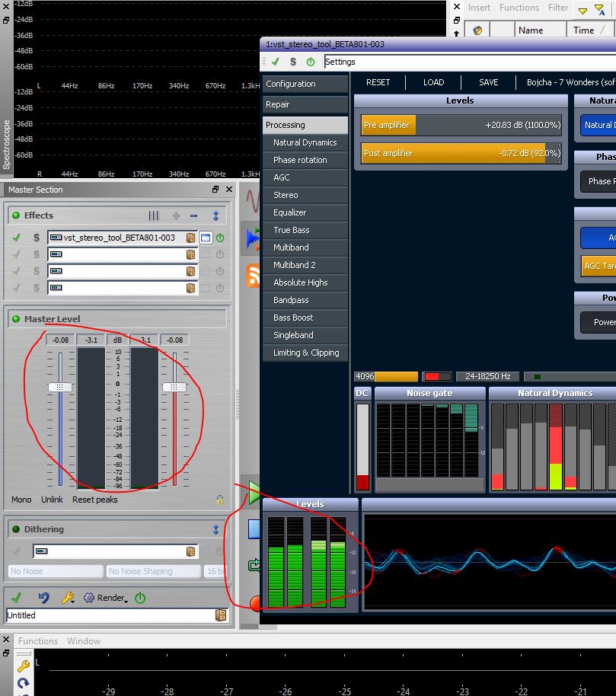Click the Pre amplifier slider

click(461, 125)
